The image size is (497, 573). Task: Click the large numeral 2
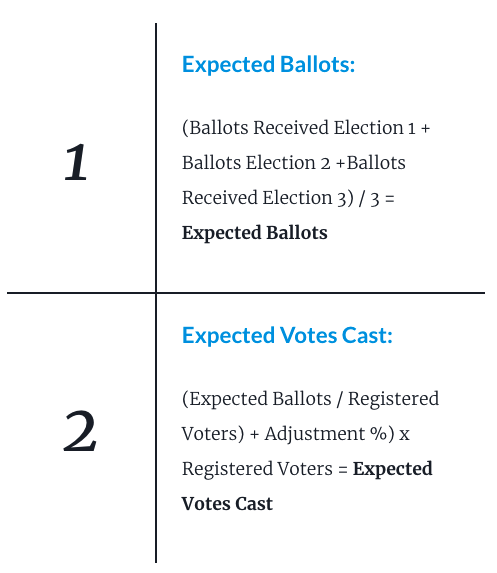80,431
